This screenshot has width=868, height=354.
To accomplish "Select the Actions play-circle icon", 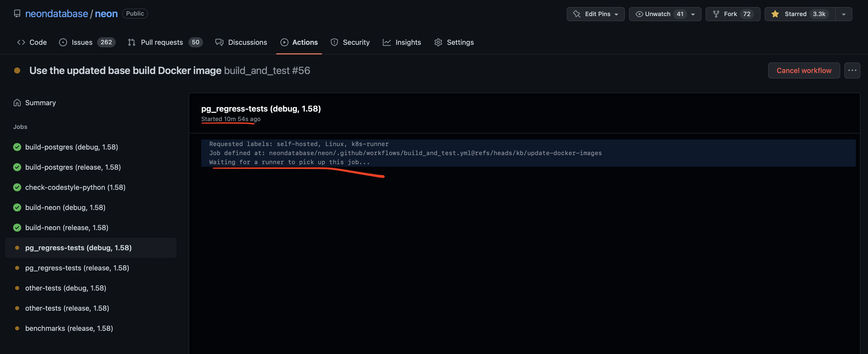I will [285, 42].
